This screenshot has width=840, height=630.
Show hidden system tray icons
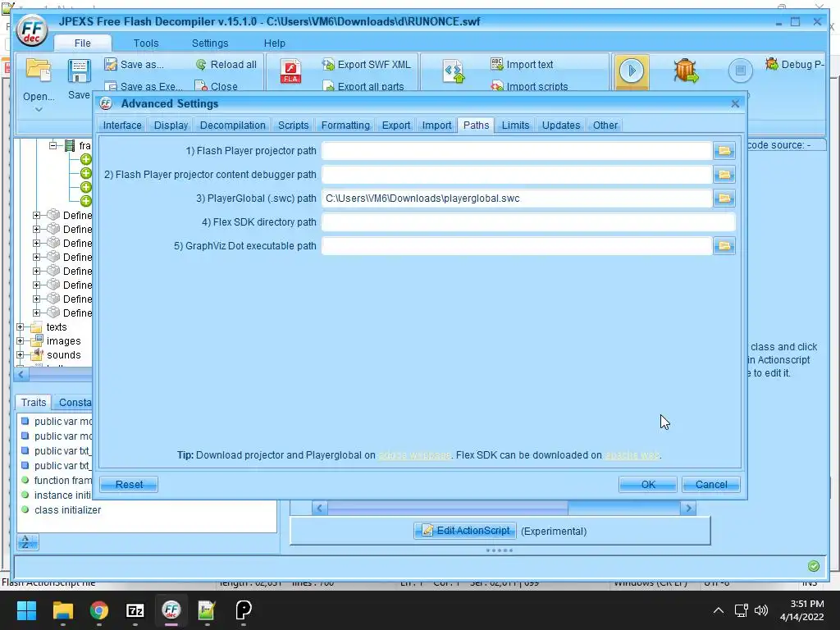[719, 610]
